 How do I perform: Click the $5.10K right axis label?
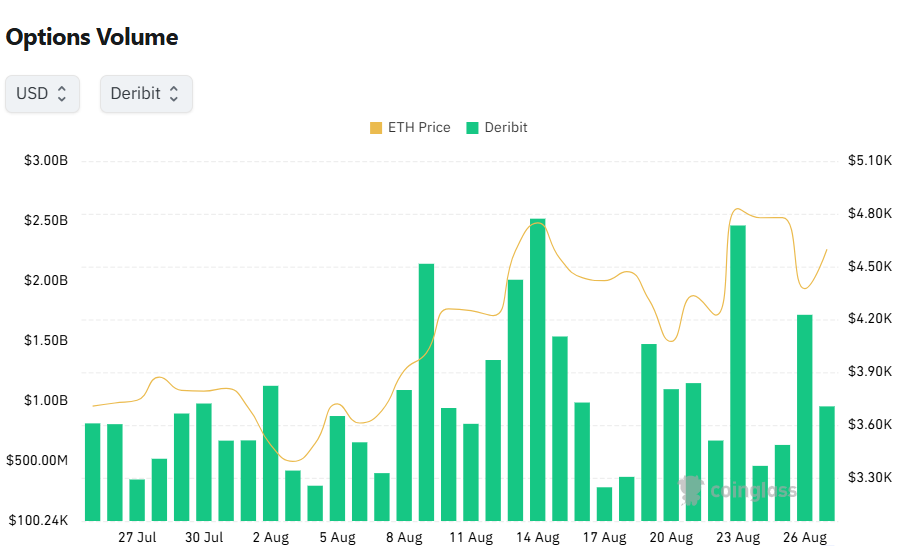pos(870,161)
